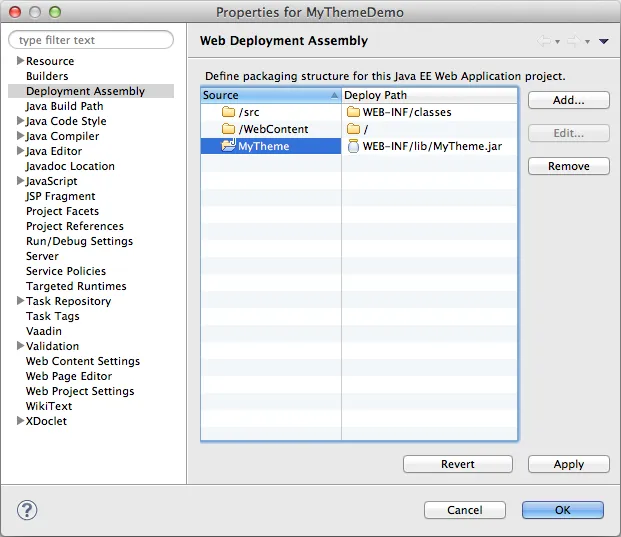Screen dimensions: 621x537
Task: Open Java Build Path page
Action: coord(65,106)
